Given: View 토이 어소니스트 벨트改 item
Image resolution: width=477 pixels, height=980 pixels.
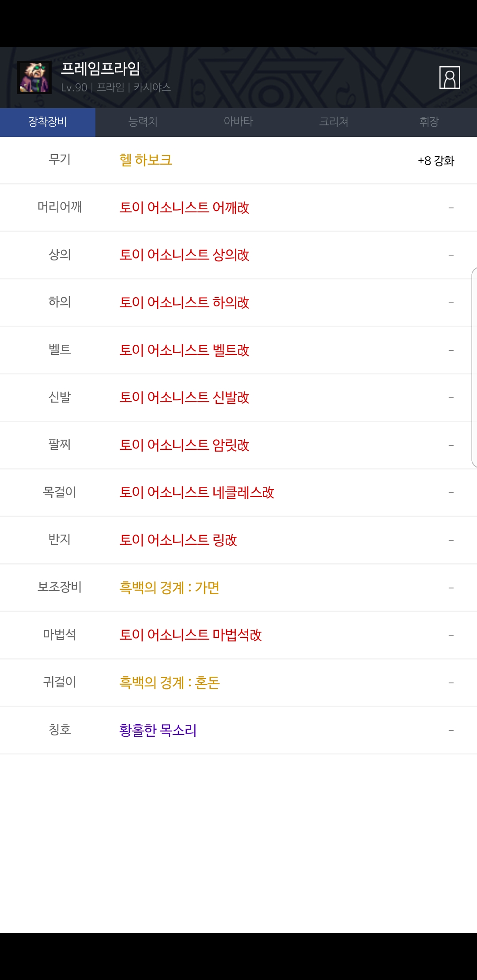Looking at the screenshot, I should click(x=184, y=350).
